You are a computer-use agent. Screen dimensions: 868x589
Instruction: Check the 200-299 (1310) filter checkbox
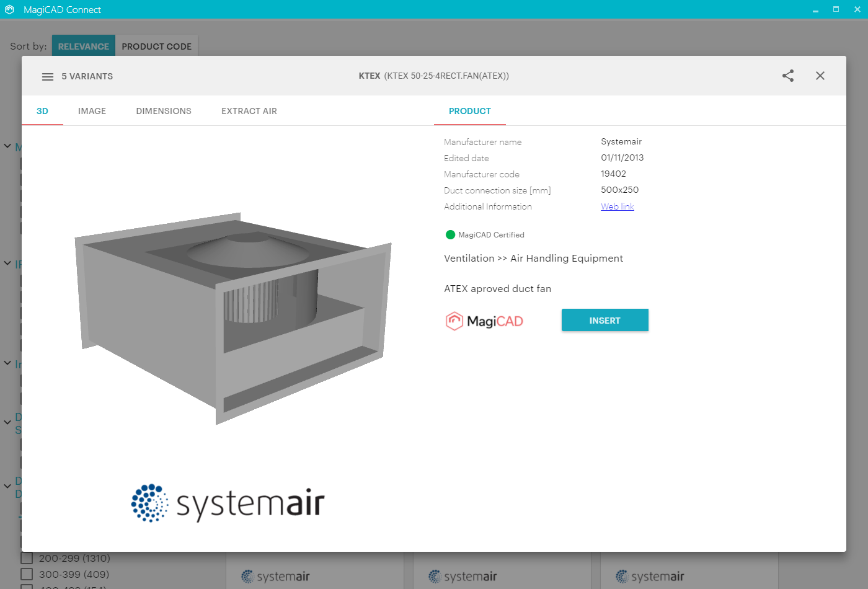(27, 558)
